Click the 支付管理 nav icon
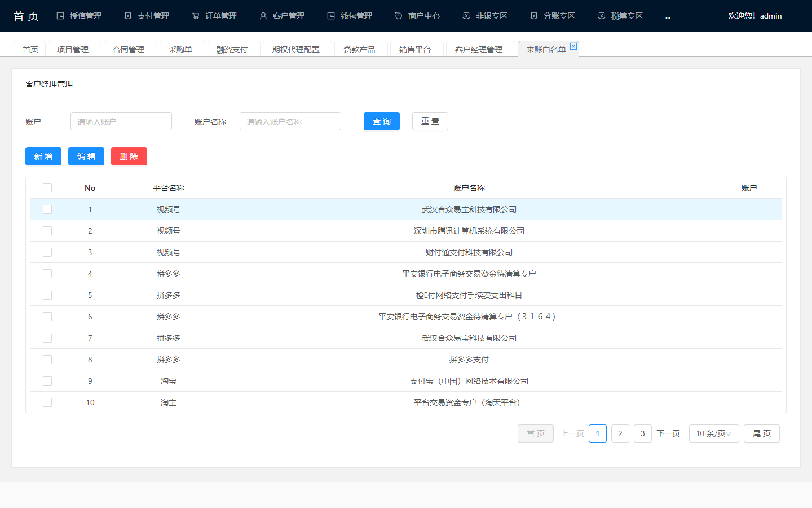This screenshot has width=812, height=508. (x=128, y=16)
